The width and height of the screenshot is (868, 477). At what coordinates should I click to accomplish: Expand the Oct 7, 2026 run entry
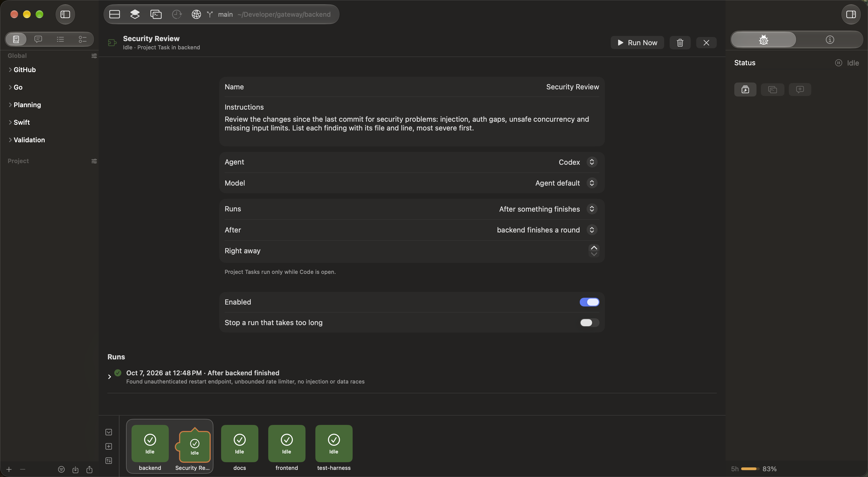point(109,377)
